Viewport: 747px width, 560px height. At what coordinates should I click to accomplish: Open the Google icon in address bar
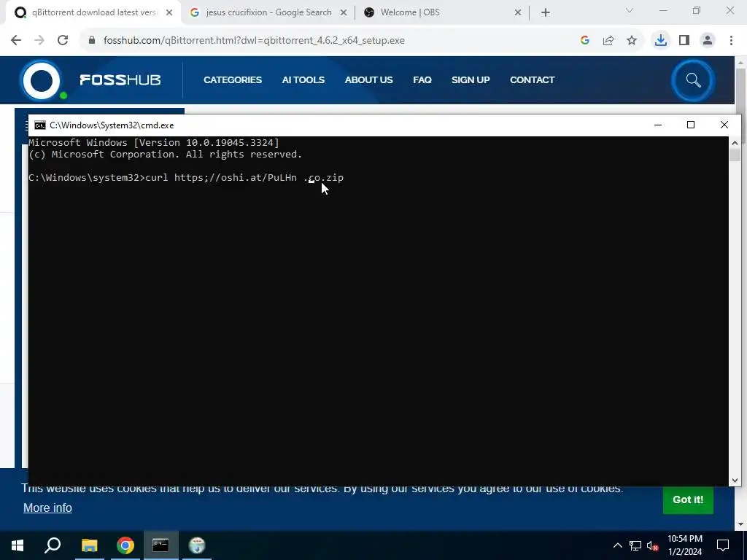click(585, 41)
